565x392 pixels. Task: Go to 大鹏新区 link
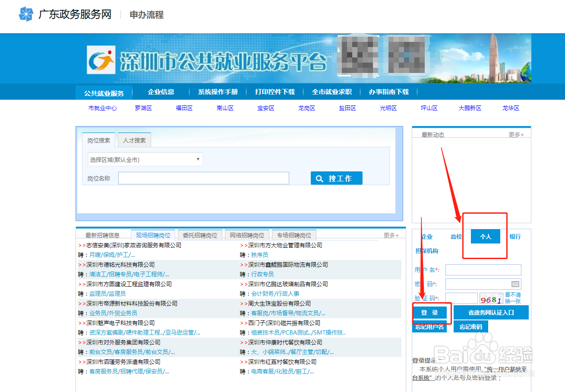(470, 108)
